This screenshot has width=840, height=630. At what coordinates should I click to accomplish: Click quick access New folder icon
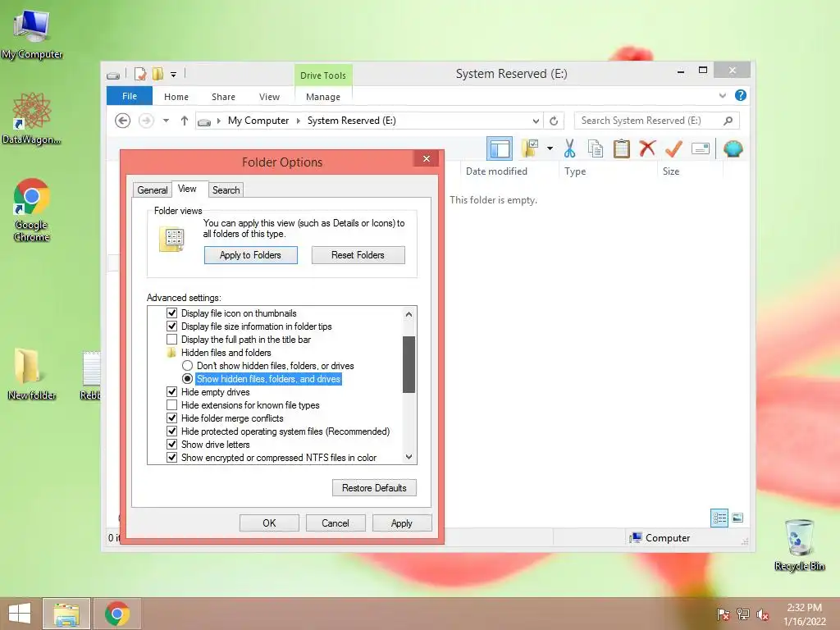coord(158,74)
